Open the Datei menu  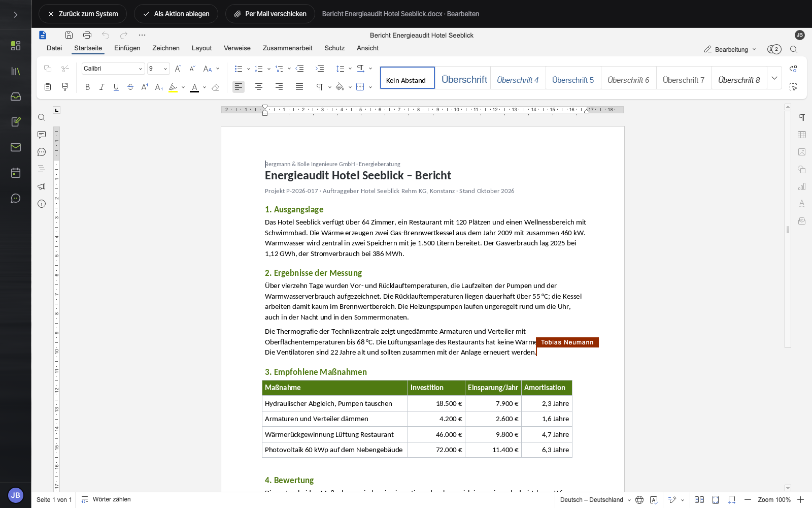pyautogui.click(x=54, y=48)
